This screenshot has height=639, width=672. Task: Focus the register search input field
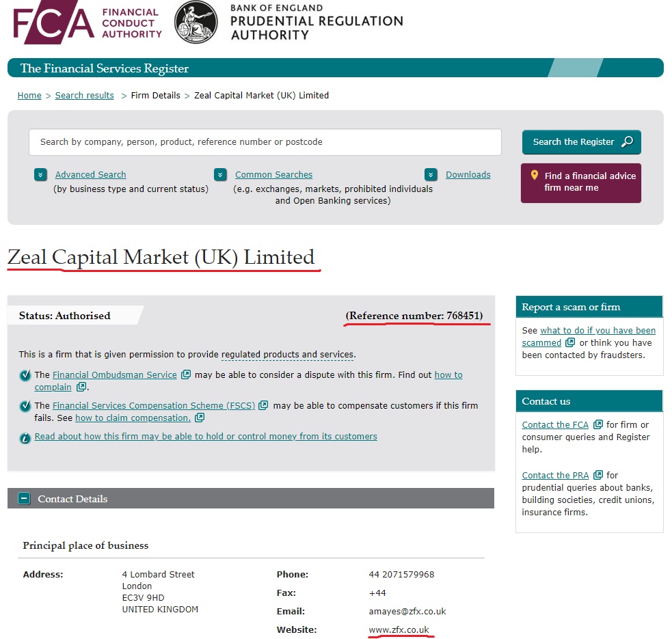tap(265, 142)
